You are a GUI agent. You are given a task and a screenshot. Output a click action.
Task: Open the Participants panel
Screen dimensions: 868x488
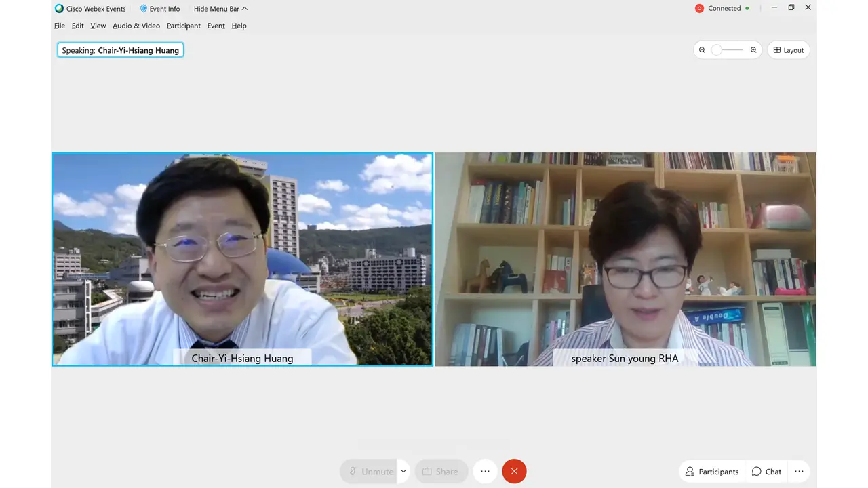point(711,471)
